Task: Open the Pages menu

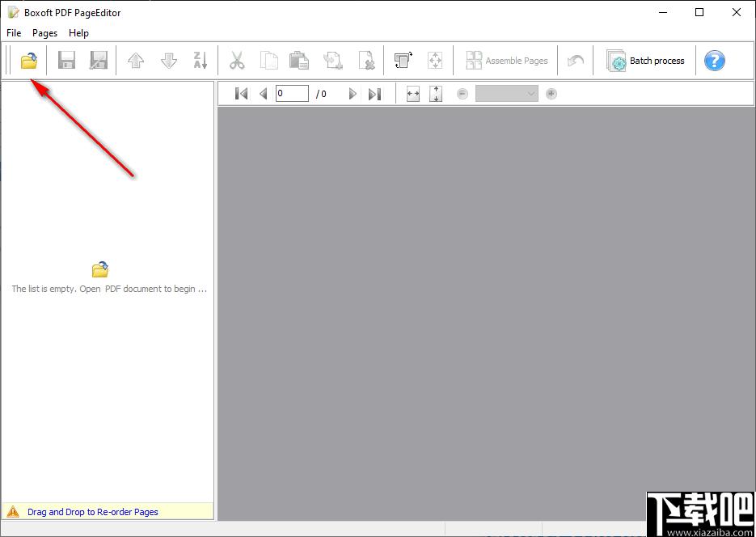Action: click(44, 33)
